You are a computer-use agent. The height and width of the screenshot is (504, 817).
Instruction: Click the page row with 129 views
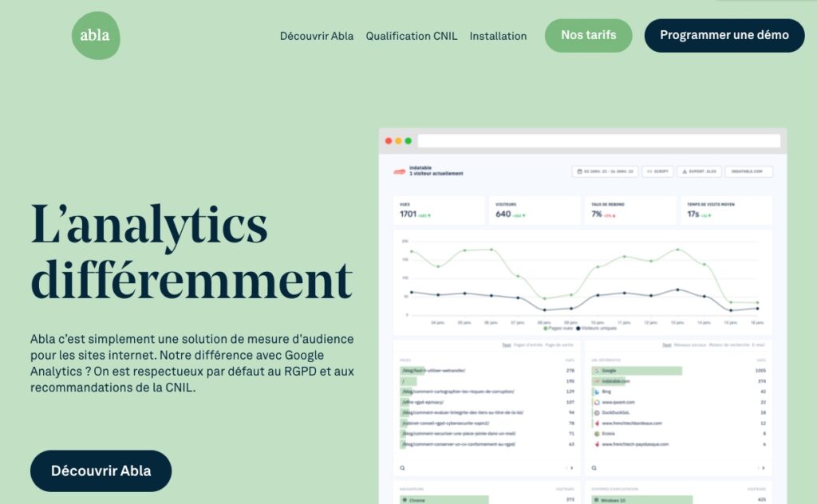[x=487, y=392]
